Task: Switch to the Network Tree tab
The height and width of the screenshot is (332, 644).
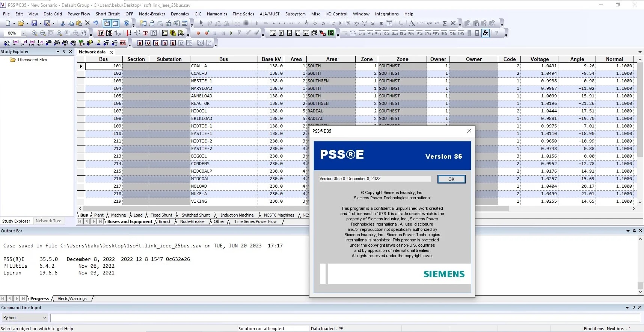Action: coord(48,221)
